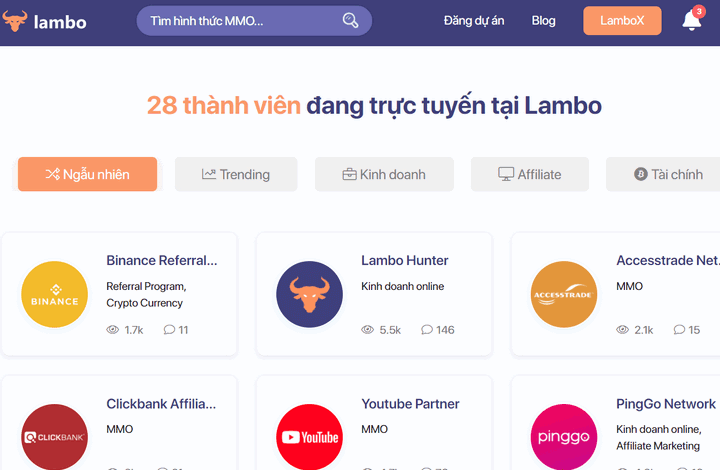Click PingGo's Kinh doanh online, Affiliate Marketing text
This screenshot has width=720, height=470.
[659, 437]
